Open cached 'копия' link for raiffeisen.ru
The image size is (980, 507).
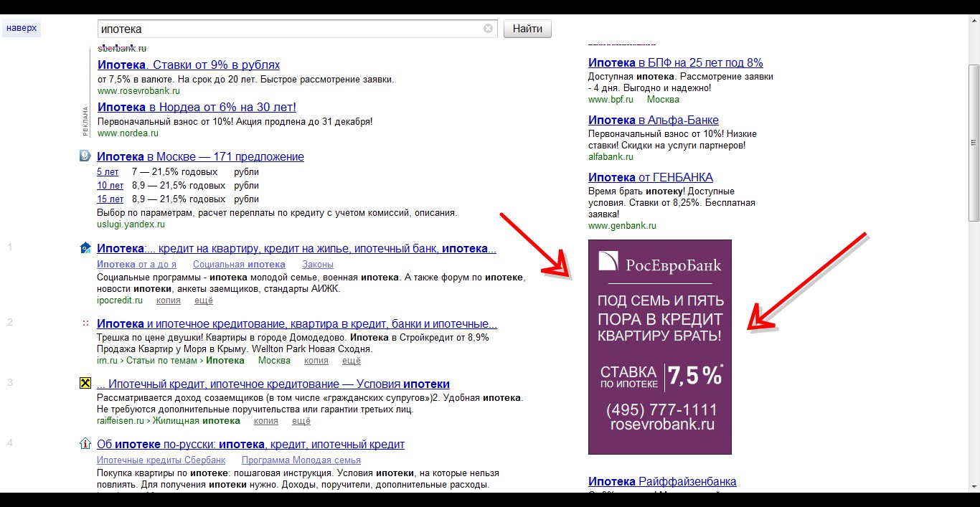pos(266,421)
